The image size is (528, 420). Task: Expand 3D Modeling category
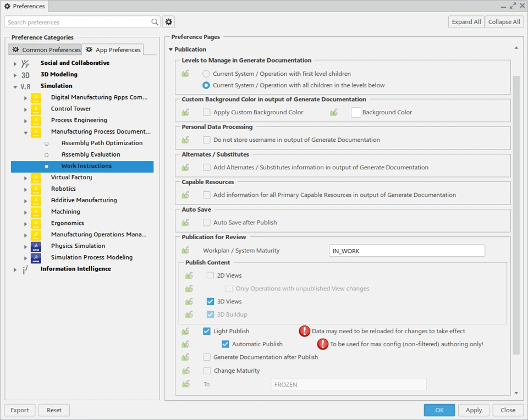click(x=15, y=75)
